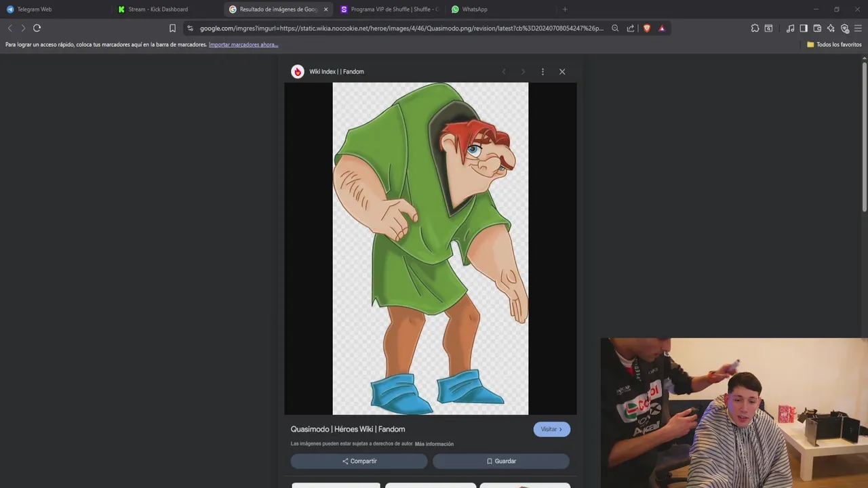Click the Fandom site logo icon
Image resolution: width=868 pixels, height=488 pixels.
click(x=298, y=72)
